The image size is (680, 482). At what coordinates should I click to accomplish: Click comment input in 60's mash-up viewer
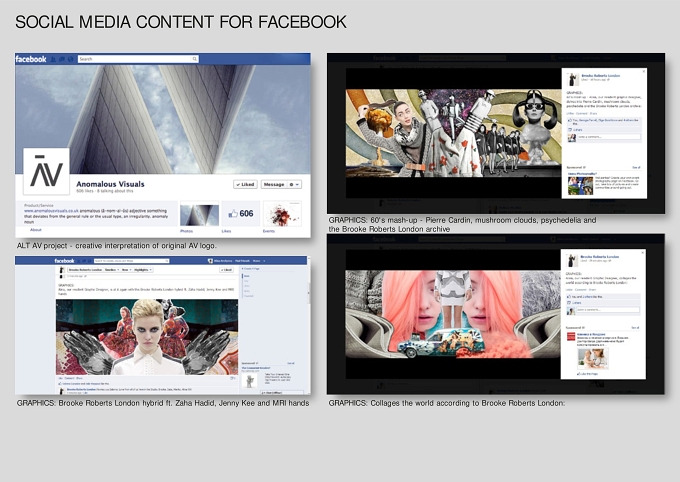pos(609,137)
